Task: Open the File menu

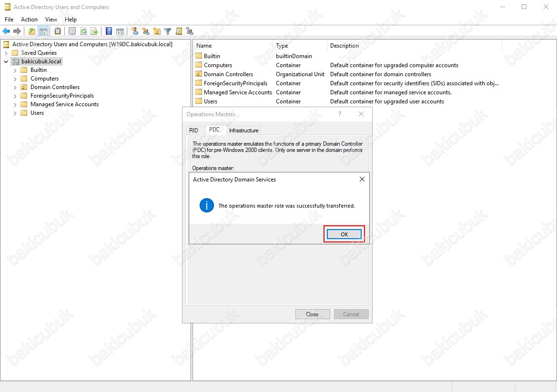Action: (x=9, y=20)
